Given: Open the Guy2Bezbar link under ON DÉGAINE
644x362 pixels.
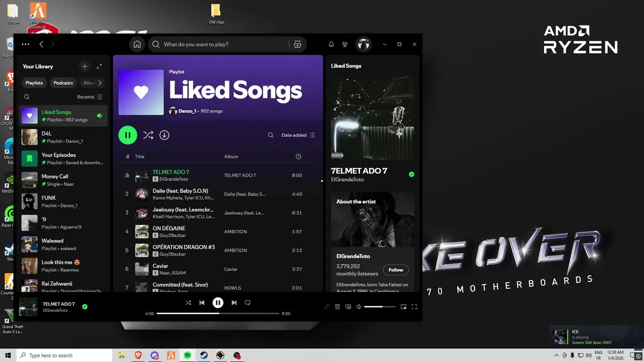Looking at the screenshot, I should click(173, 235).
